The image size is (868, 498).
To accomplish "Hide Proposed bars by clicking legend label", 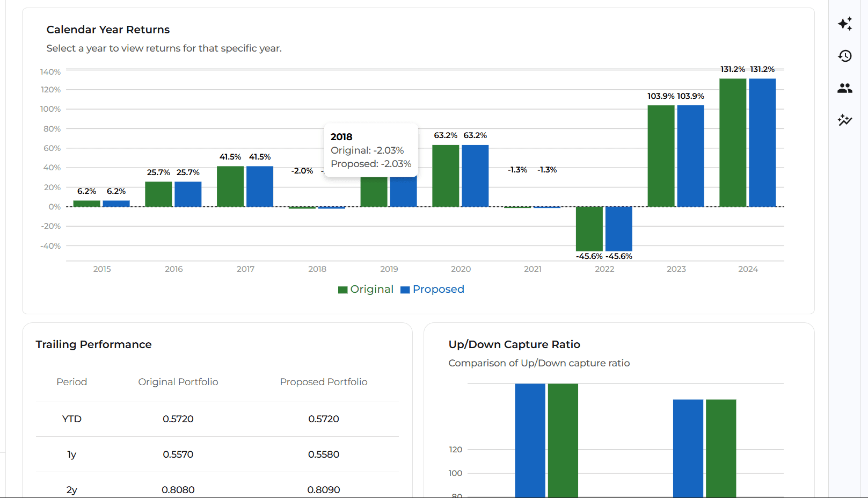I will 438,289.
